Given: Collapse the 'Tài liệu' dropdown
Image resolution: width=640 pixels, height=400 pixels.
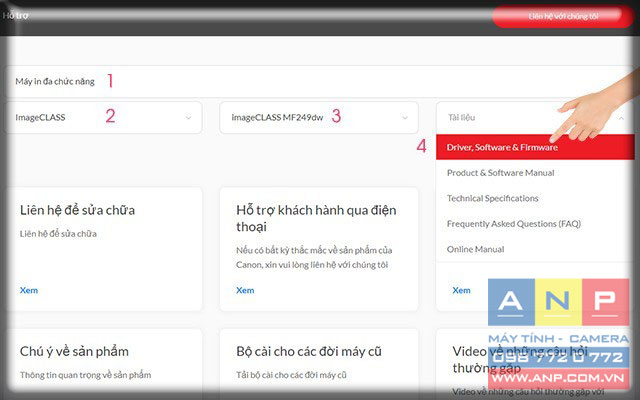Looking at the screenshot, I should tap(535, 118).
